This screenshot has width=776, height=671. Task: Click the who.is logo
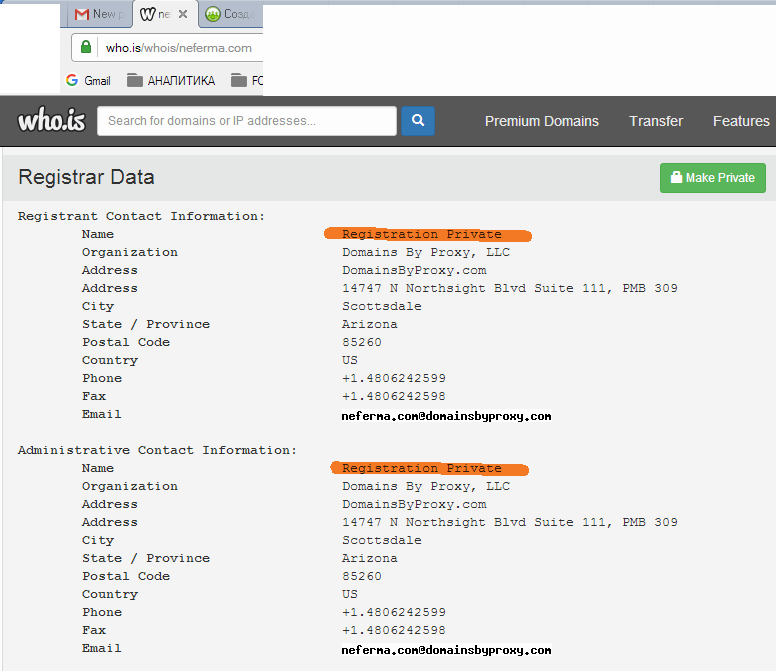51,120
